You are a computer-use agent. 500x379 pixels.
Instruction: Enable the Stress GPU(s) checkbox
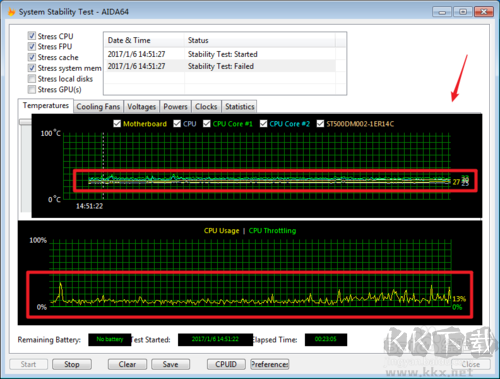click(32, 89)
